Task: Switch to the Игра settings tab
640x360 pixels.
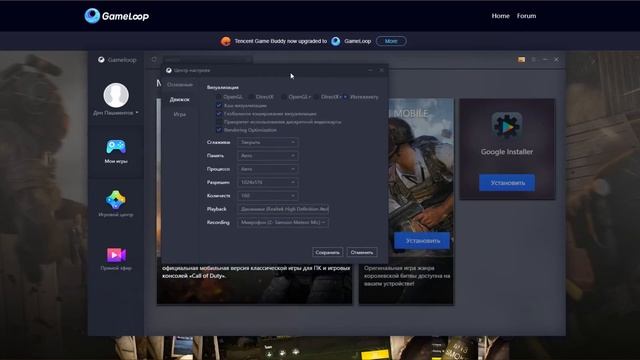Action: (180, 114)
